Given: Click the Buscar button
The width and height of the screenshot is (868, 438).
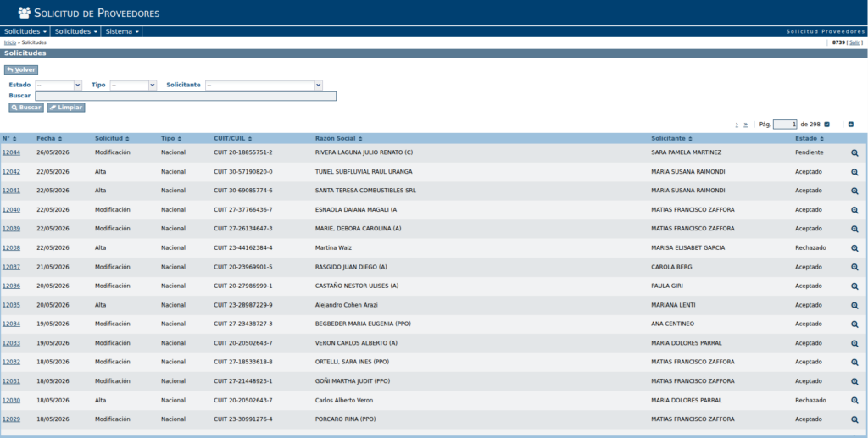Looking at the screenshot, I should (x=26, y=108).
